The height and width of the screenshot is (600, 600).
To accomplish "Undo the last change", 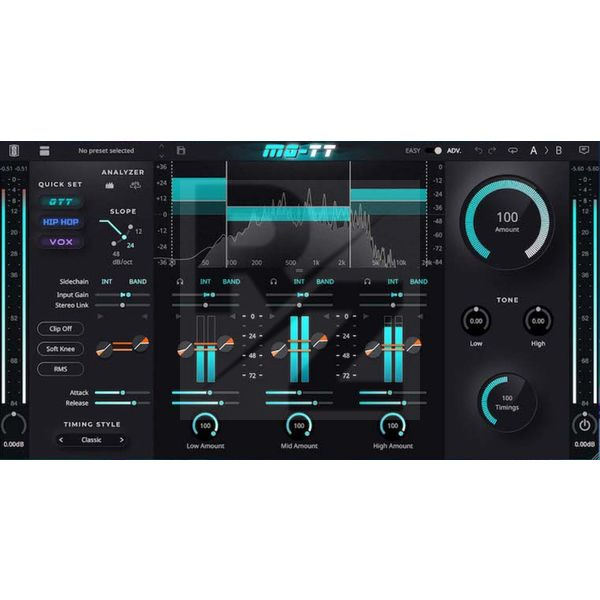I will pos(478,150).
